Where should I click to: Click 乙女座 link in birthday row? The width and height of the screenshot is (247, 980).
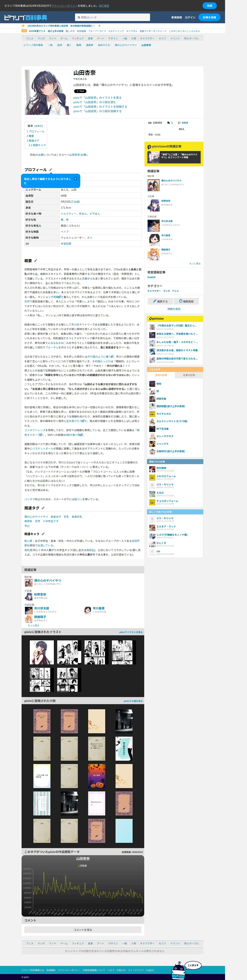75,202
